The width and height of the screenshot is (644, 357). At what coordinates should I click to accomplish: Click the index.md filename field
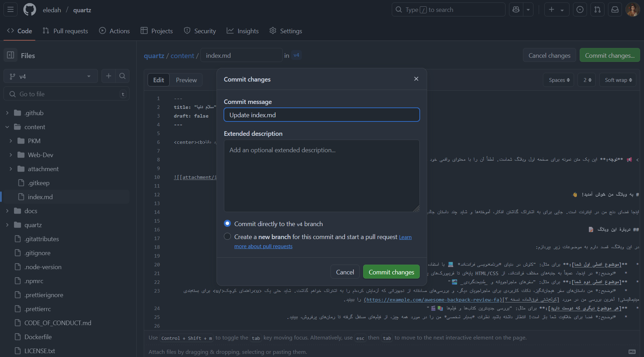(241, 55)
